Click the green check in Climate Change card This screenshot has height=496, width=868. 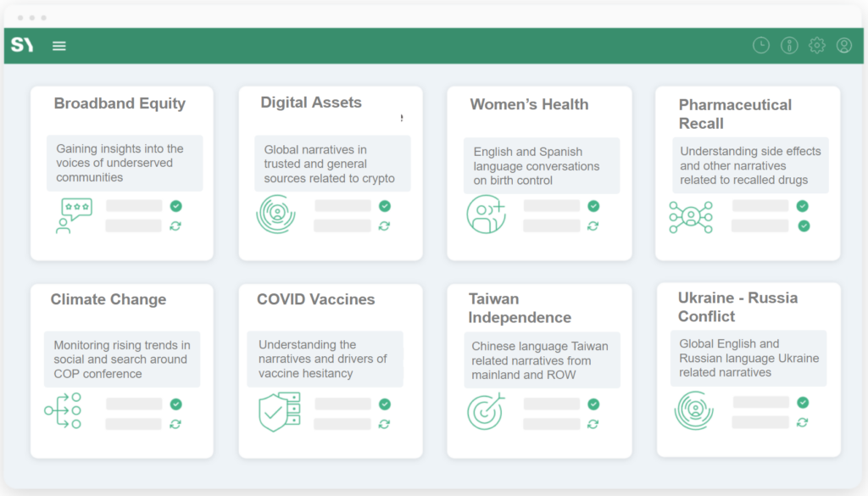coord(175,404)
